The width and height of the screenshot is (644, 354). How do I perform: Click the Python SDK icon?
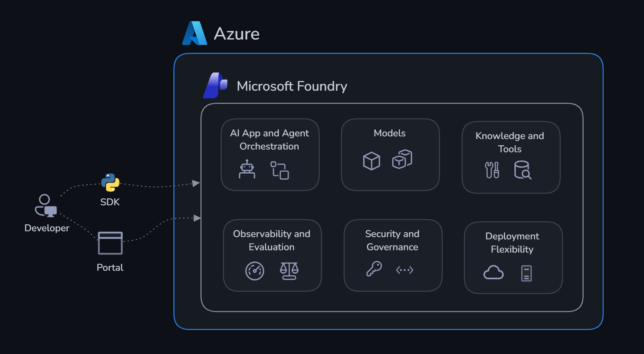coord(110,182)
